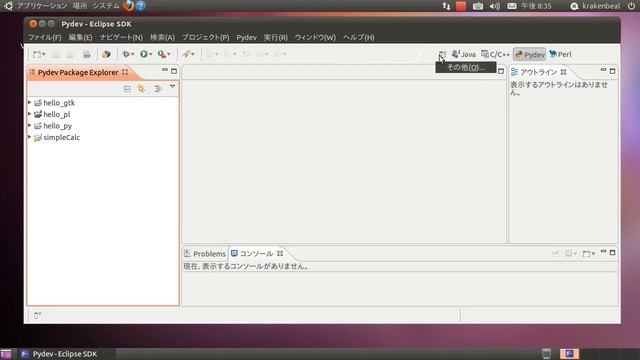Click the External Tools run icon
The height and width of the screenshot is (360, 640).
point(162,54)
